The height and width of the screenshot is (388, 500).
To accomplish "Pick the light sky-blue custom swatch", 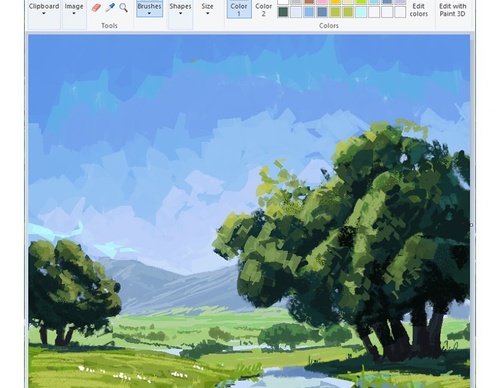I will tap(309, 12).
